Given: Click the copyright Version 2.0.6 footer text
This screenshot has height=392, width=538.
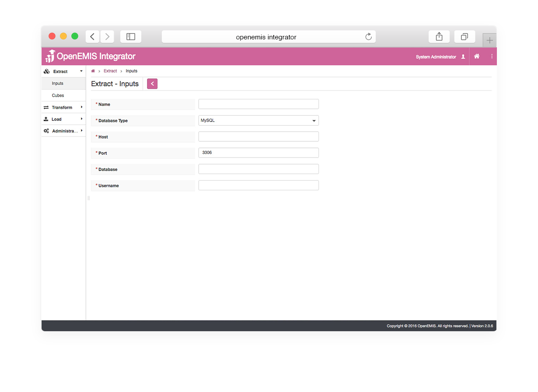Looking at the screenshot, I should coord(440,326).
